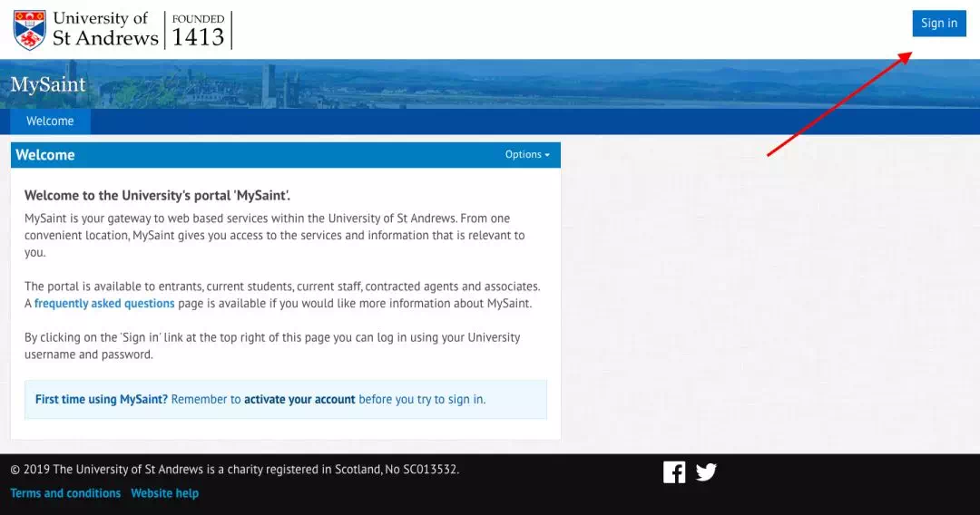This screenshot has height=515, width=980.
Task: Select the Welcome tab in navigation bar
Action: coord(50,121)
